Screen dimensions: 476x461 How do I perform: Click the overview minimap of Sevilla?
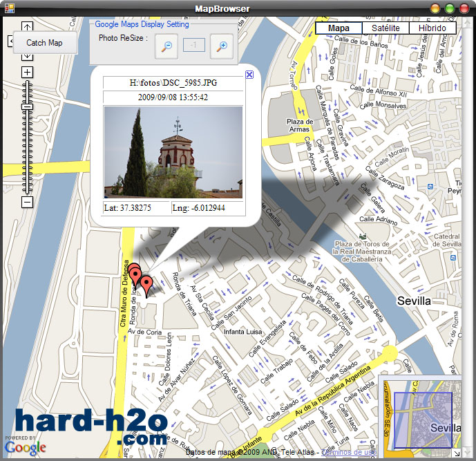(x=422, y=418)
